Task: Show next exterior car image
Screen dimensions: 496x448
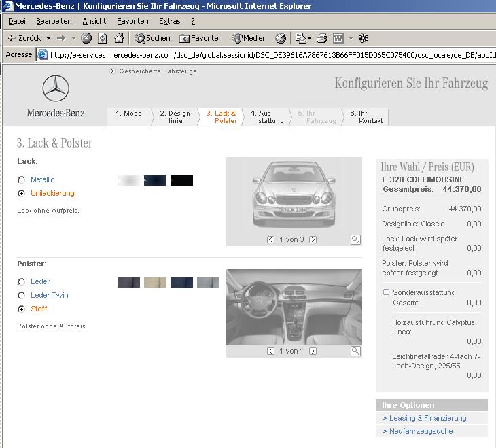Action: (313, 239)
